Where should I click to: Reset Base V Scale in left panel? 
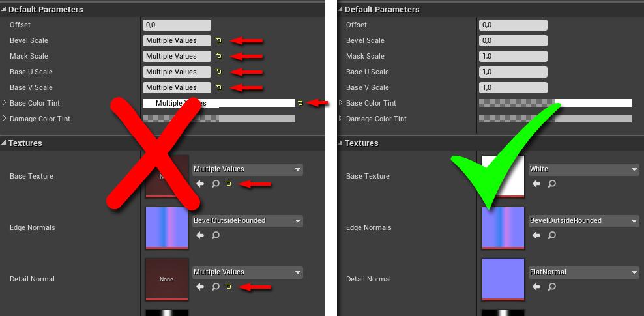[x=219, y=87]
